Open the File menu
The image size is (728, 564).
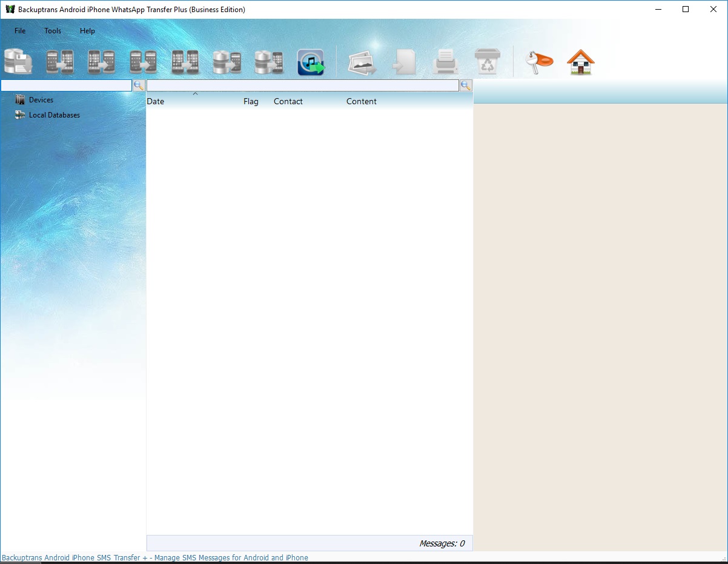tap(20, 31)
